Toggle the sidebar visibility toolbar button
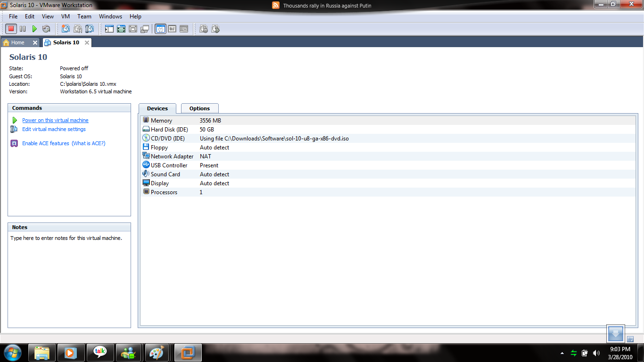644x362 pixels. click(109, 29)
